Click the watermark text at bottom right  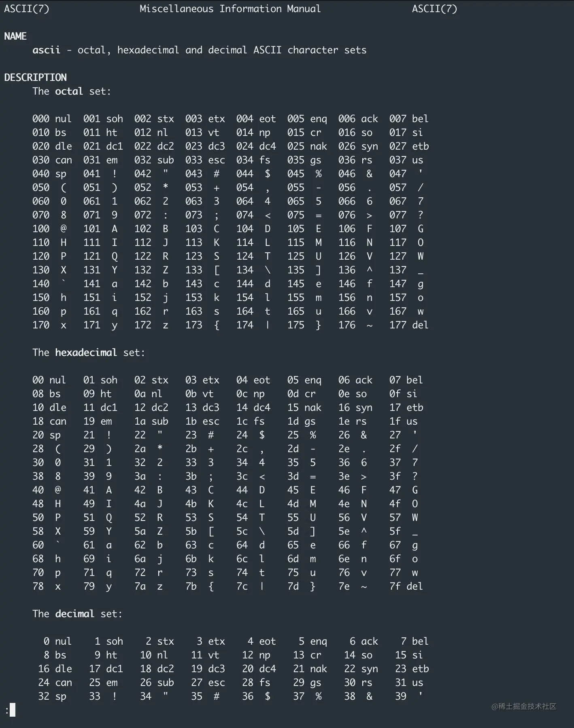(x=524, y=707)
